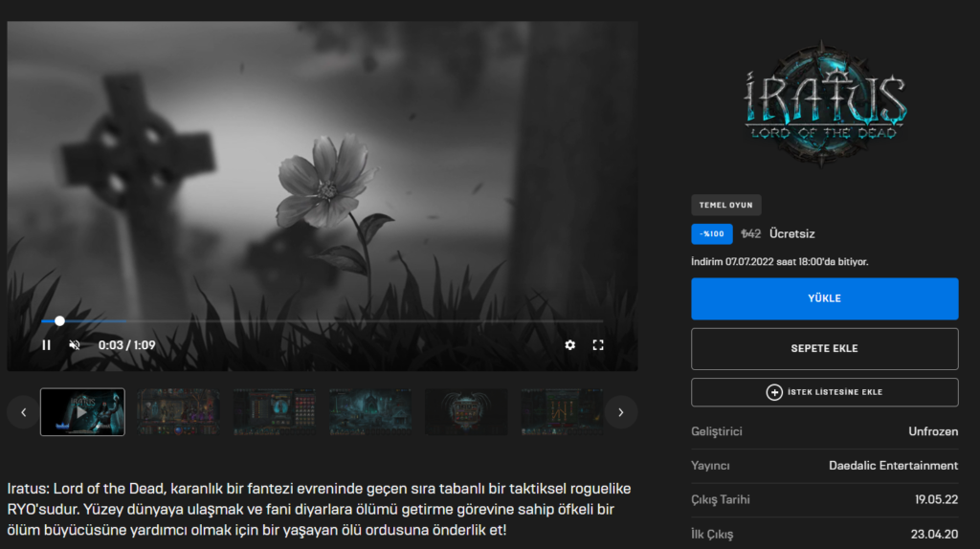The height and width of the screenshot is (549, 980).
Task: Click the video progress slider handle
Action: tap(59, 321)
